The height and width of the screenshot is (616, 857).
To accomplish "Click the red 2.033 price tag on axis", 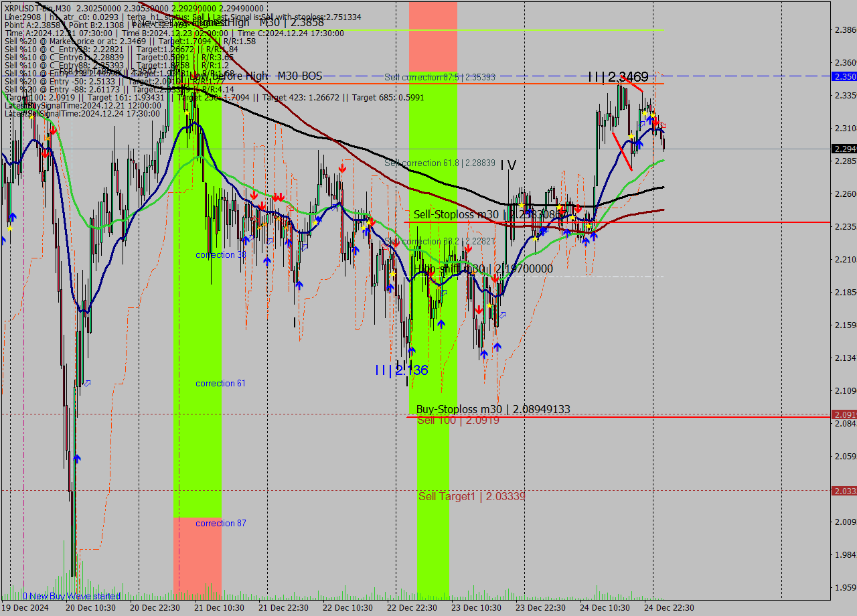I will 844,491.
